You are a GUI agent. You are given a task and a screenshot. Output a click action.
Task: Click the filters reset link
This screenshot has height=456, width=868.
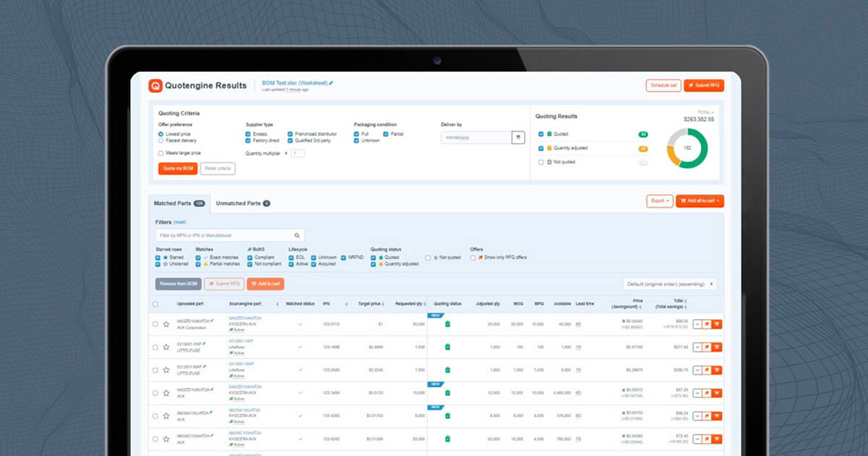pyautogui.click(x=179, y=222)
